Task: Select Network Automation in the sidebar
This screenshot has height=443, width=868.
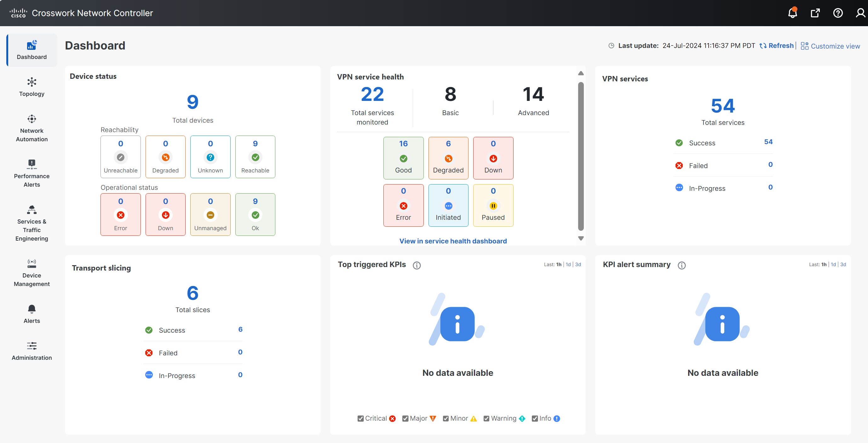Action: pyautogui.click(x=31, y=128)
